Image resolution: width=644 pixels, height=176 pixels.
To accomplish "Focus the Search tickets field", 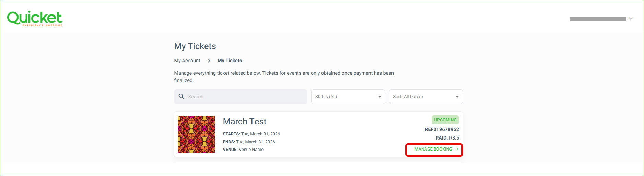I will [245, 97].
